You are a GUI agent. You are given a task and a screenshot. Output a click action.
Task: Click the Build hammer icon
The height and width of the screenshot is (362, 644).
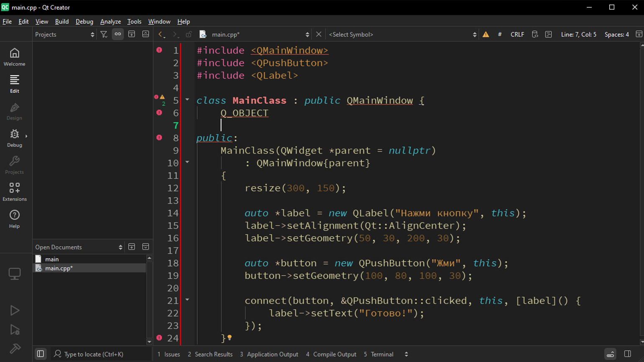tap(15, 348)
